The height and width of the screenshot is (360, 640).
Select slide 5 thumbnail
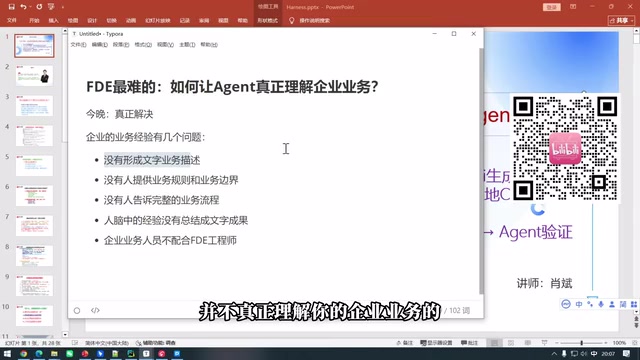tap(34, 165)
